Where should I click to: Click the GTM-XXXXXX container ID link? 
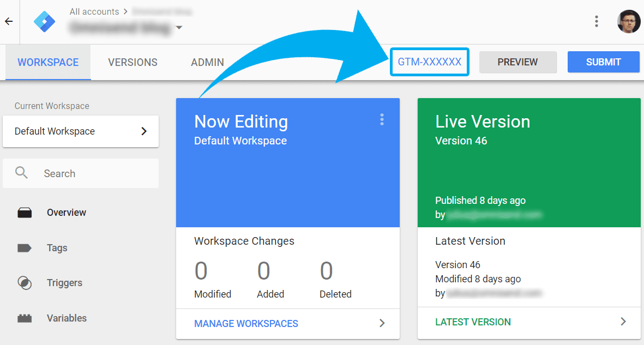430,62
